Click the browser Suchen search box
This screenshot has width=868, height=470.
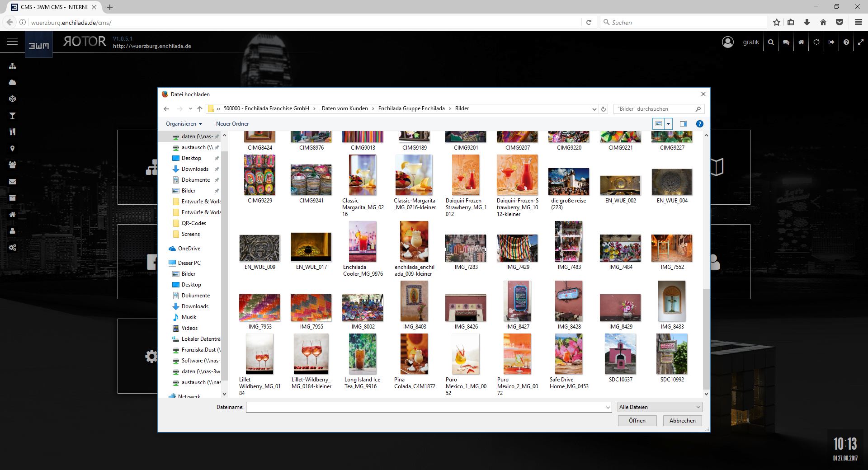tap(684, 22)
